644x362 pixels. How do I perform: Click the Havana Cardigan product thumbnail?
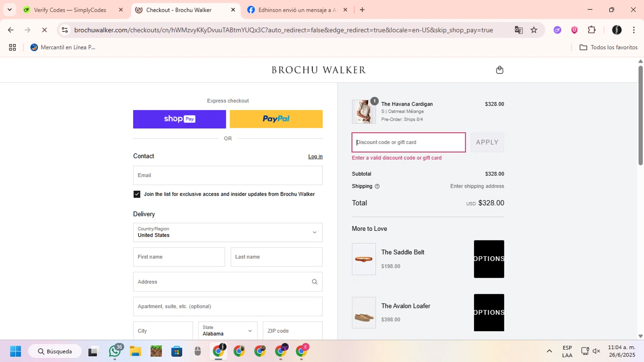point(364,112)
